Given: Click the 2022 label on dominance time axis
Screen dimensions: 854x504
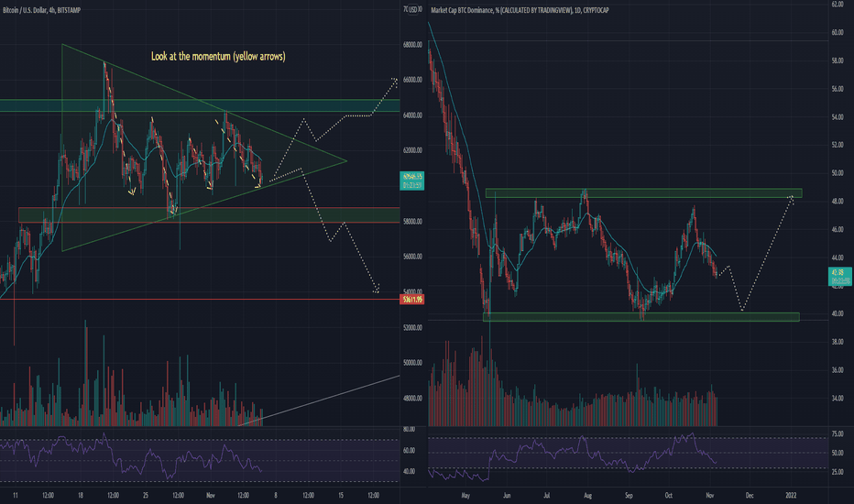Looking at the screenshot, I should (791, 495).
